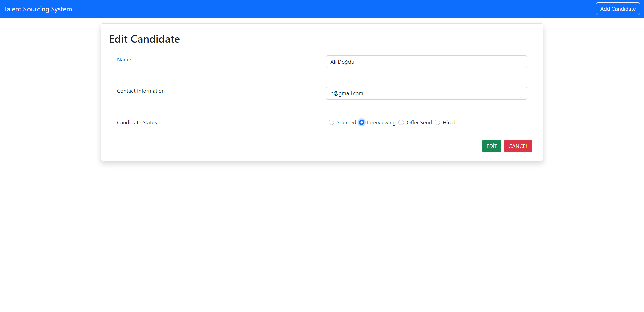Click the red CANCEL button
This screenshot has width=644, height=312.
coord(518,146)
